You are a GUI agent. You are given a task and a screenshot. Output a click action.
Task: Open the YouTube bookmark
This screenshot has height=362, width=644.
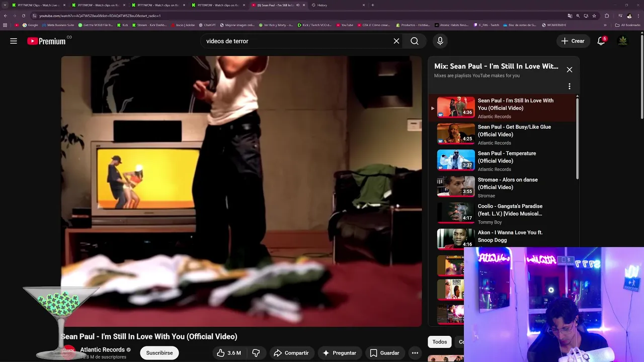point(345,25)
